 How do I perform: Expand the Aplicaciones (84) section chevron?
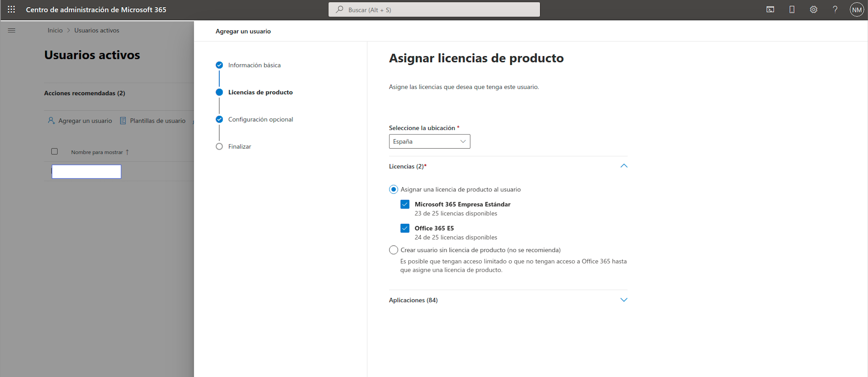(x=623, y=300)
